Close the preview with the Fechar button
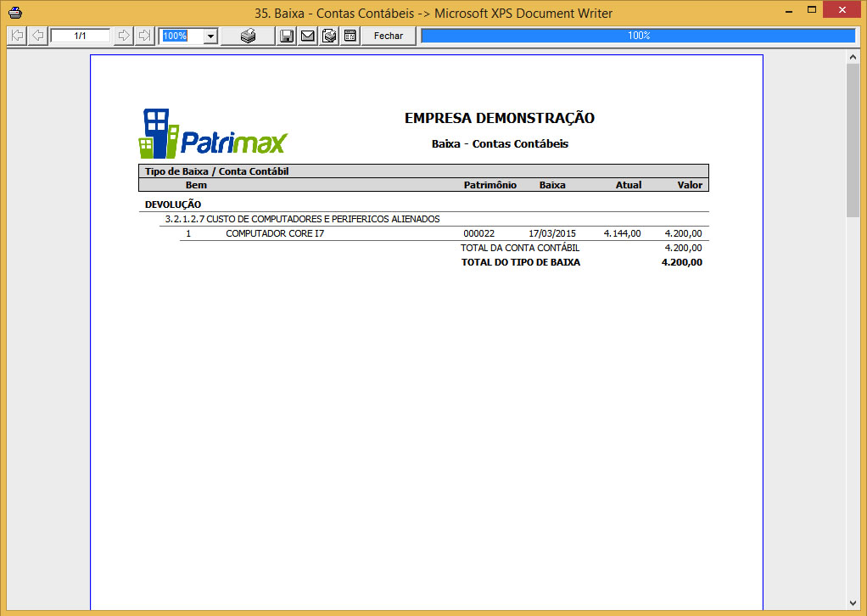 [x=389, y=36]
